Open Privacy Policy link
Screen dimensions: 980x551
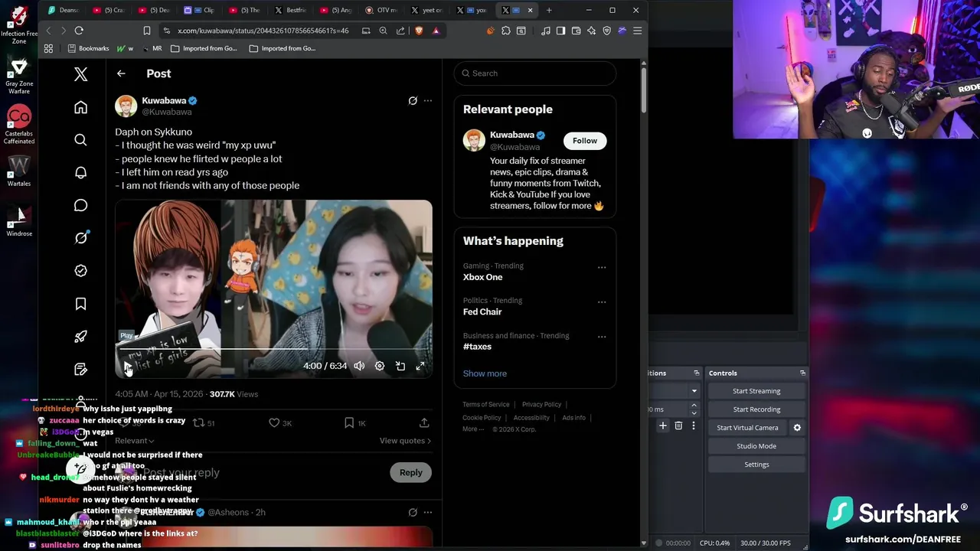[541, 404]
